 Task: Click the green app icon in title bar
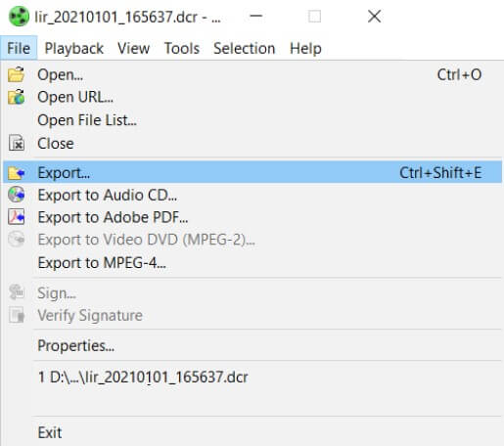pyautogui.click(x=19, y=17)
